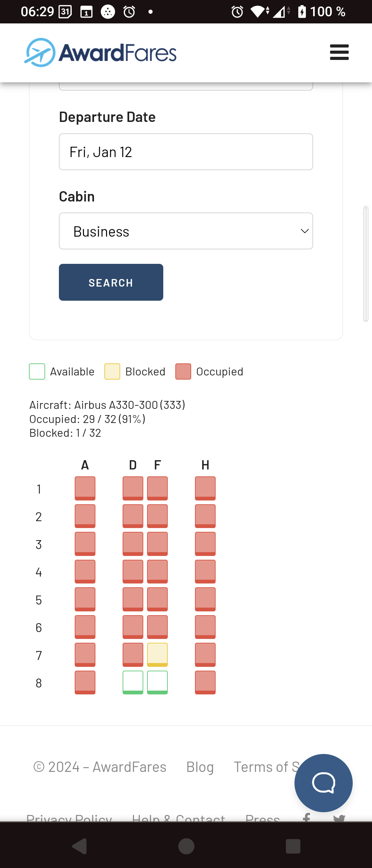This screenshot has height=868, width=372.
Task: Open the Blog footer link
Action: 200,767
